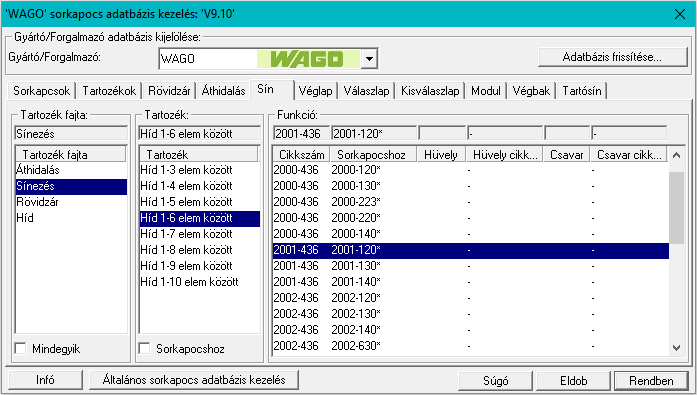This screenshot has height=395, width=697.
Task: Enable the Mindegyik checkbox
Action: pos(20,348)
